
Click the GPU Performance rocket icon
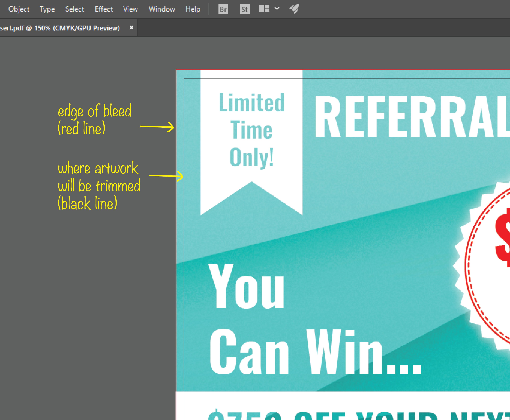[294, 9]
